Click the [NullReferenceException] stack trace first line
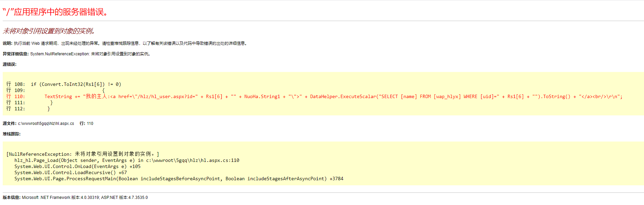The image size is (644, 205). coord(83,154)
